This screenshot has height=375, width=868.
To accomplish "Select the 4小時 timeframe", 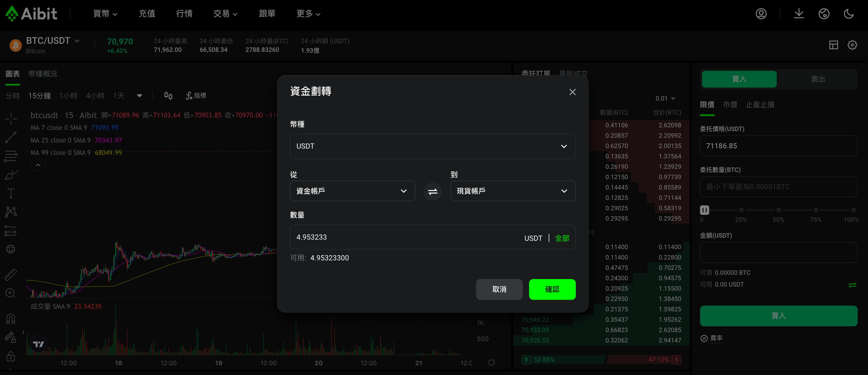I will [95, 96].
